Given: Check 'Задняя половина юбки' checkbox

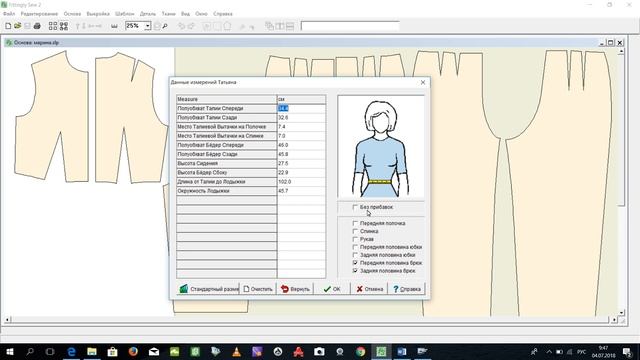Looking at the screenshot, I should click(355, 255).
